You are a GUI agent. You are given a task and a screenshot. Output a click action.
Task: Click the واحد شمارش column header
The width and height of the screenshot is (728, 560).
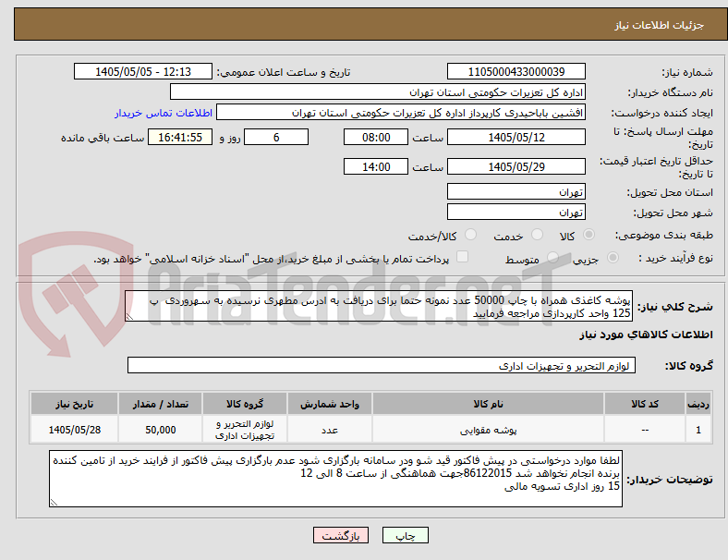point(329,404)
